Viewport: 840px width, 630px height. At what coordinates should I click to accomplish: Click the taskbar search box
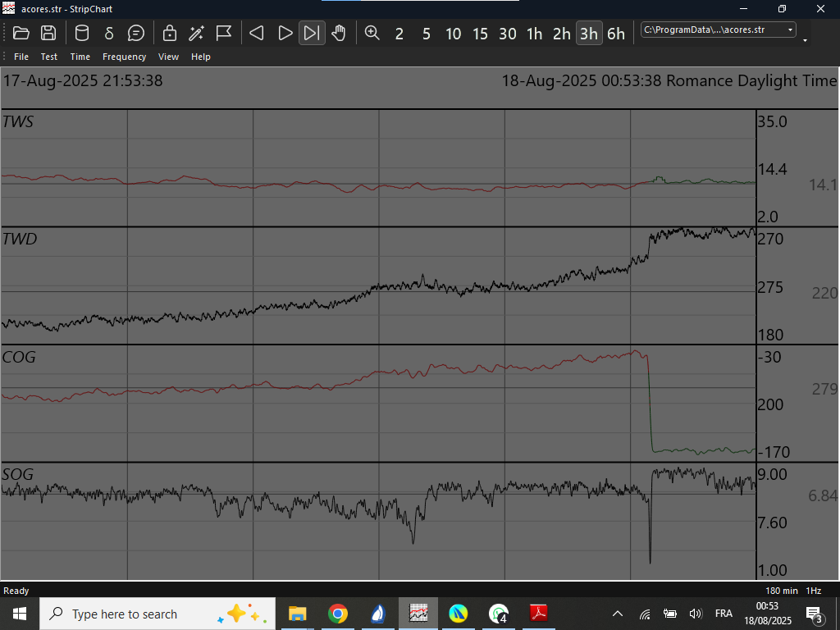[x=157, y=614]
